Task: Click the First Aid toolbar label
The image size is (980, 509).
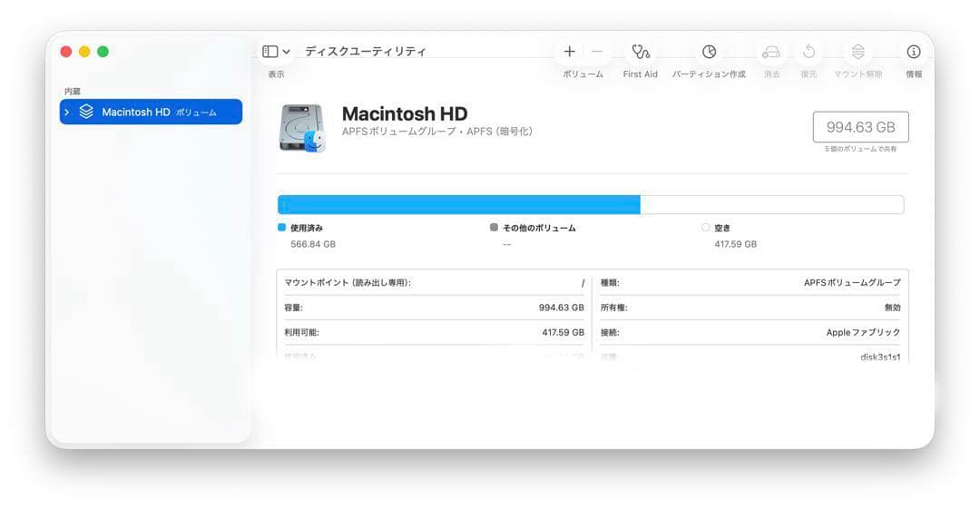Action: 640,73
